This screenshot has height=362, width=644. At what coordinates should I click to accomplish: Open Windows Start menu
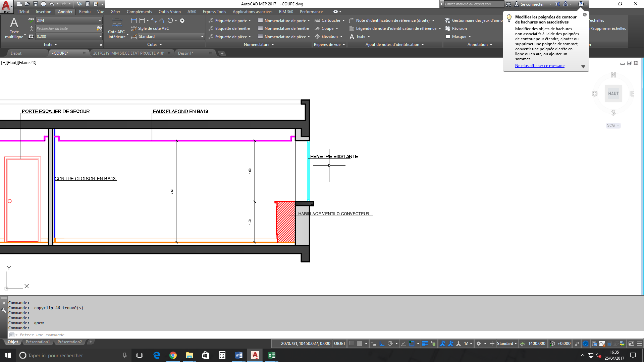tap(8, 355)
